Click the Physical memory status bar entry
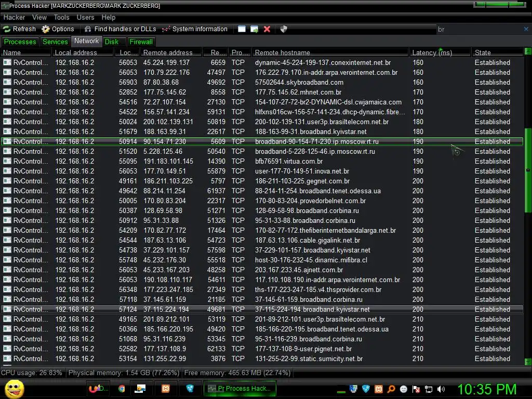 point(124,373)
